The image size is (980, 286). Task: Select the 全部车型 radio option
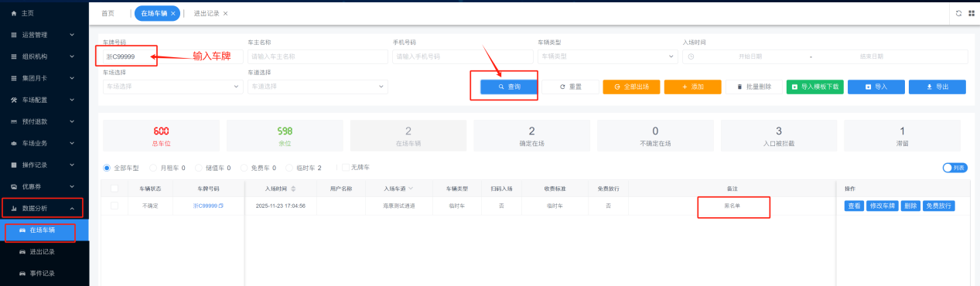point(107,167)
